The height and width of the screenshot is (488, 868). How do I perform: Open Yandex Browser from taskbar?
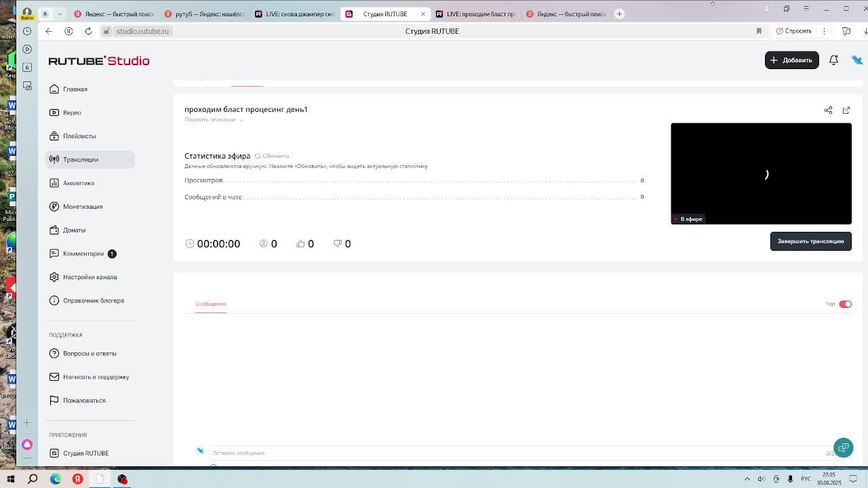(77, 479)
